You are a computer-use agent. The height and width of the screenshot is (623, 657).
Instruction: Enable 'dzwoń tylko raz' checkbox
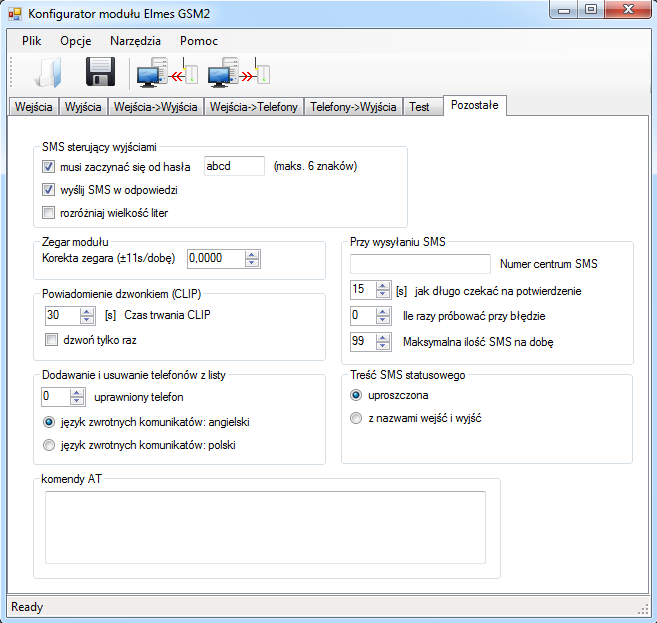coord(52,340)
